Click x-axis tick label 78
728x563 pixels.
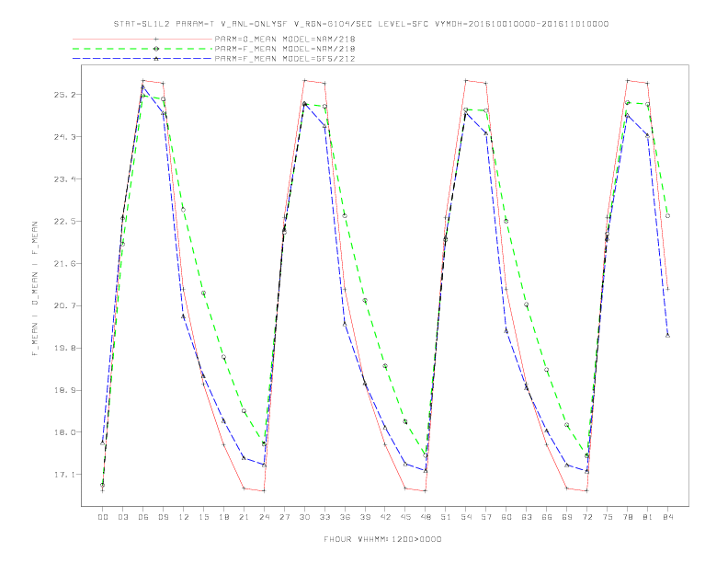click(x=628, y=517)
